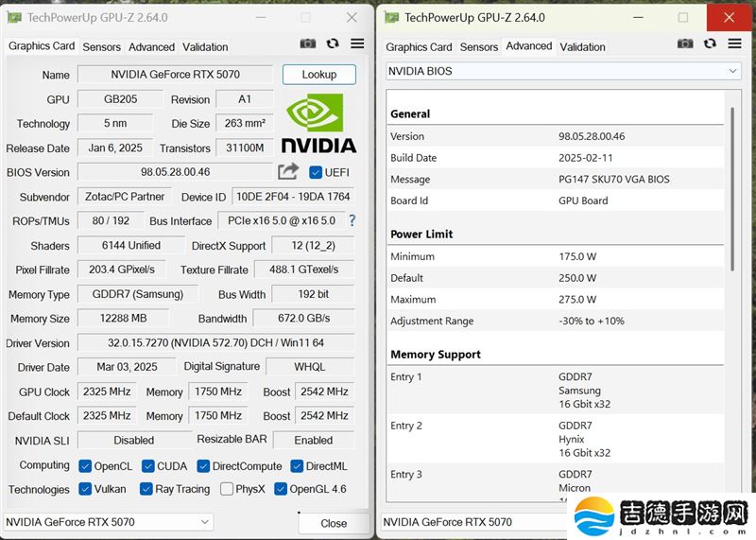Viewport: 756px width, 540px height.
Task: Click the Bandwidth field 672.0 GB/s
Action: pyautogui.click(x=303, y=318)
